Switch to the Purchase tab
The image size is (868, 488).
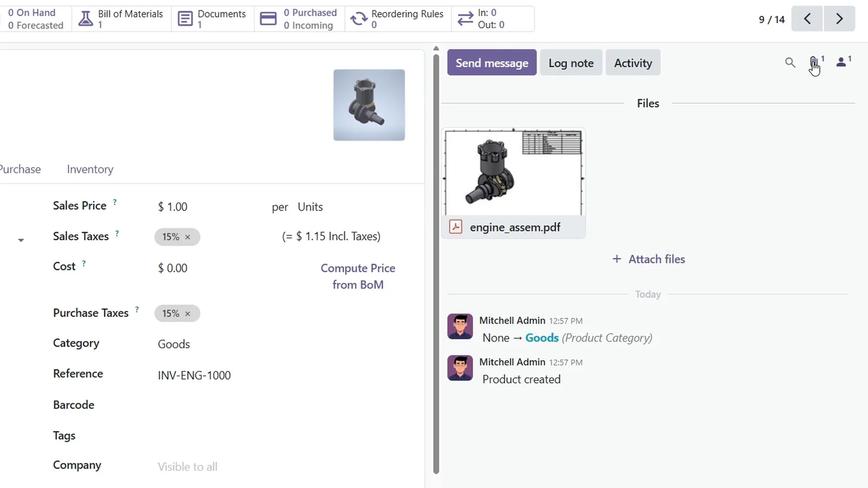20,169
